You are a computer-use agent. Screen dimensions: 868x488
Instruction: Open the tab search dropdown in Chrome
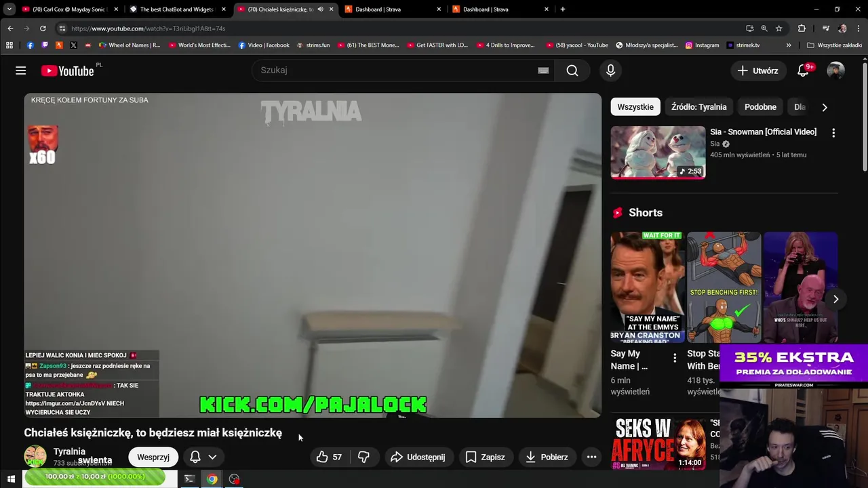pos(9,9)
